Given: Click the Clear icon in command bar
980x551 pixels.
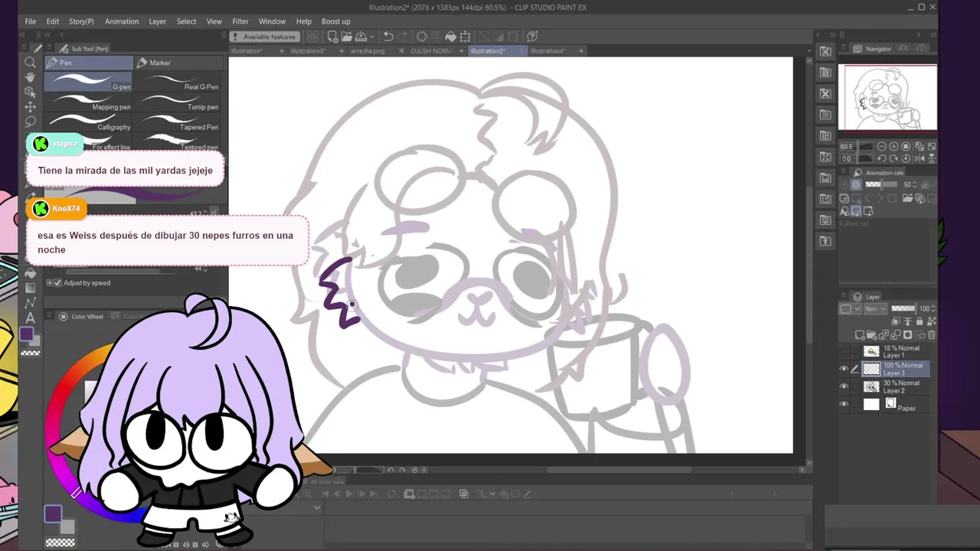Looking at the screenshot, I should (x=422, y=37).
